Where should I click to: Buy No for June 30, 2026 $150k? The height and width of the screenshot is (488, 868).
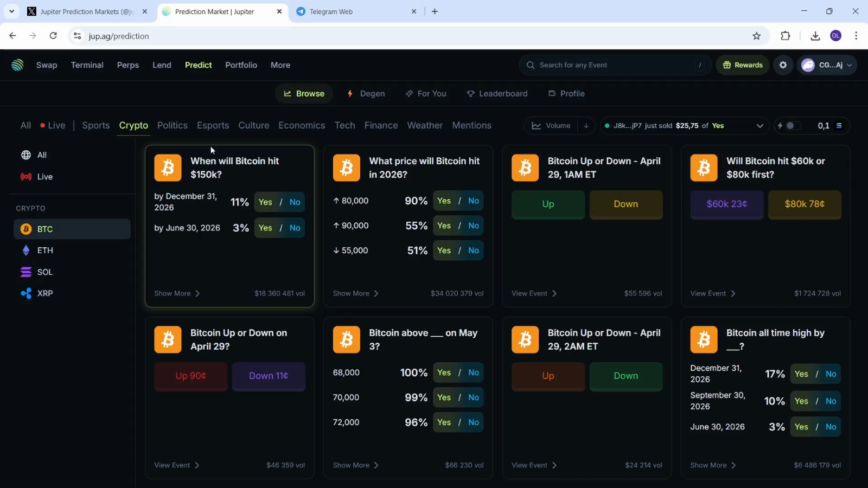(x=295, y=228)
